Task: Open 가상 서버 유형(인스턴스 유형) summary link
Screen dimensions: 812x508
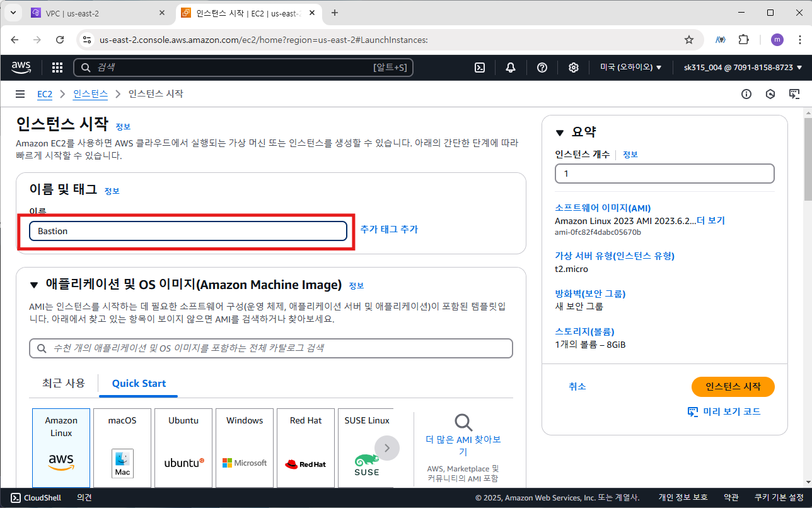Action: pos(615,256)
